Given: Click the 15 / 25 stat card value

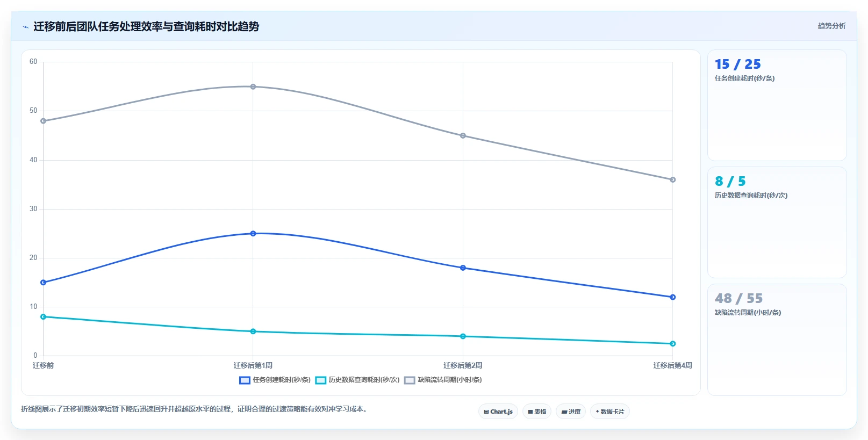Looking at the screenshot, I should point(737,64).
